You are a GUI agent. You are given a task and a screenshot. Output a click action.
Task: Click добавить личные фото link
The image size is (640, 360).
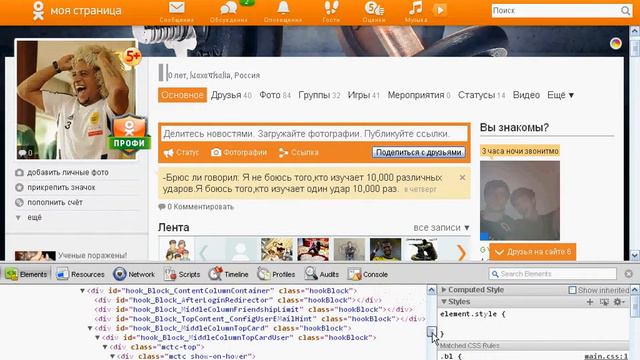pyautogui.click(x=68, y=173)
